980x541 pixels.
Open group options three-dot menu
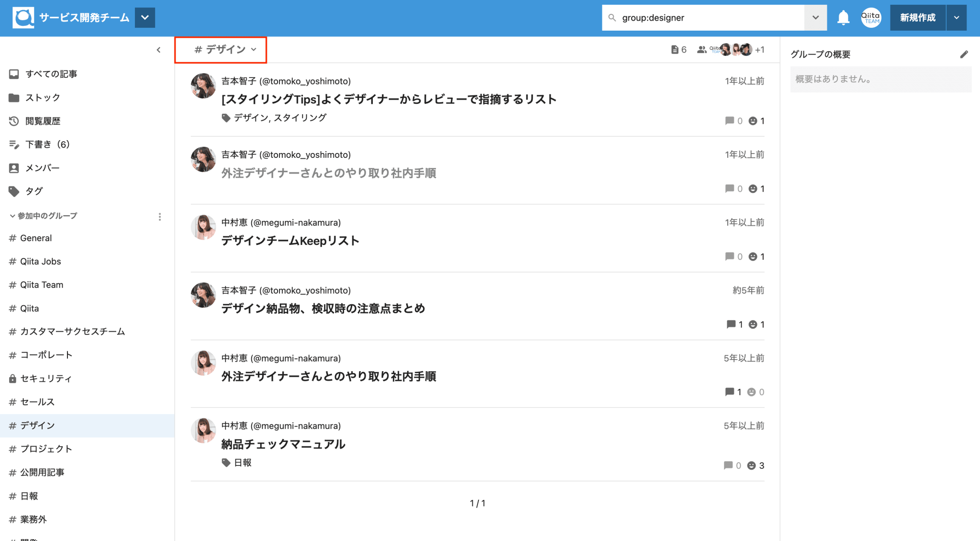pyautogui.click(x=160, y=217)
